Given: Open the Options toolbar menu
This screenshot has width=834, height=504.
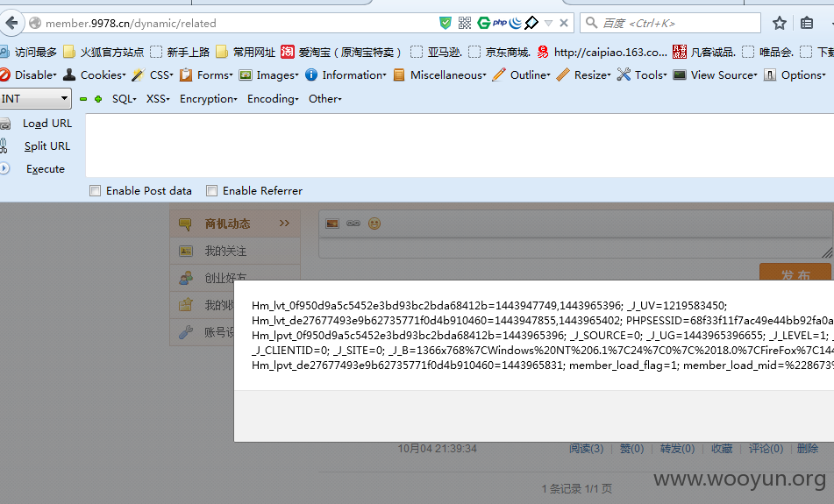Looking at the screenshot, I should pyautogui.click(x=795, y=75).
